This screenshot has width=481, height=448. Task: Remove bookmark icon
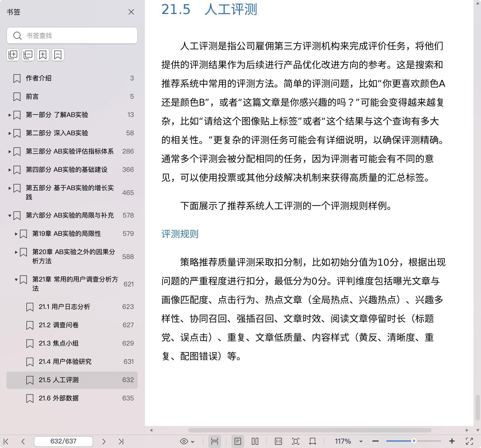click(58, 55)
